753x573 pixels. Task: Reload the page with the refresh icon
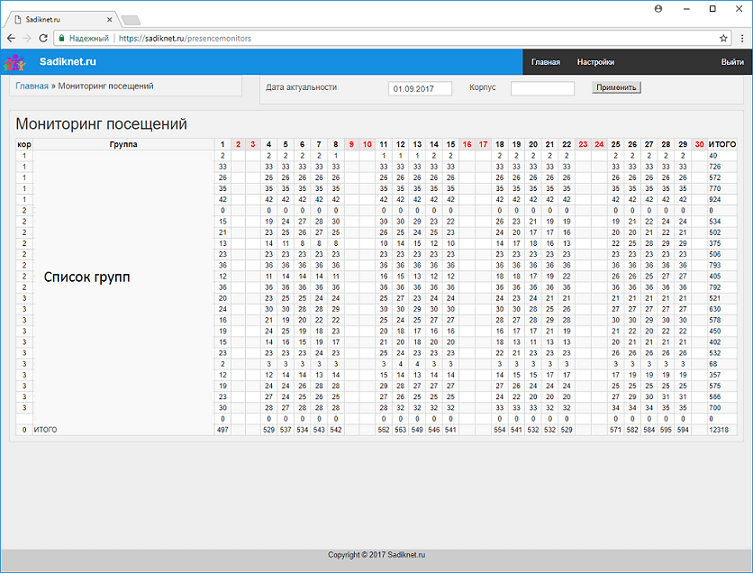43,38
